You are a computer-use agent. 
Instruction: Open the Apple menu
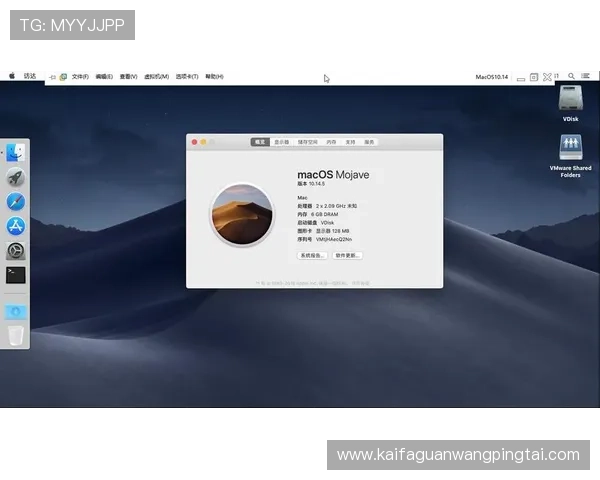[12, 76]
